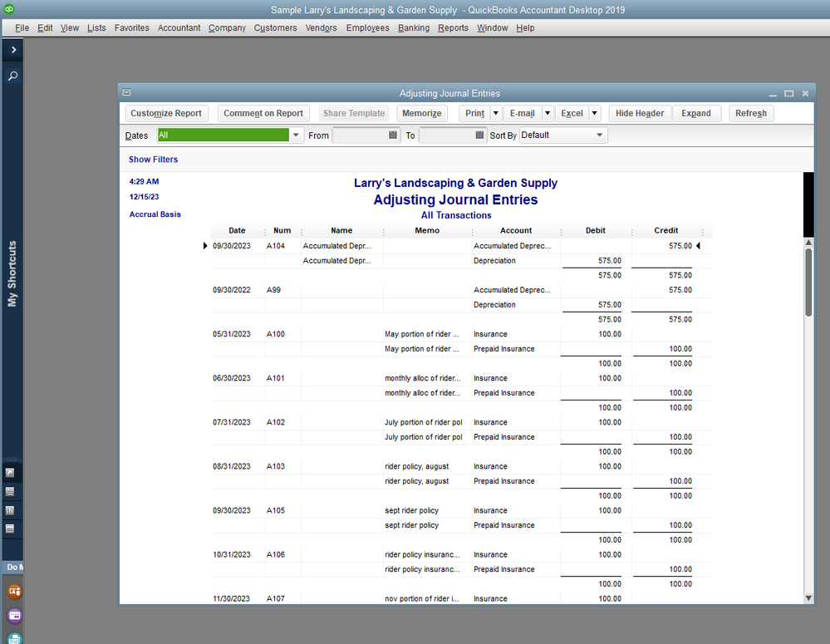Viewport: 830px width, 644px height.
Task: Click the report's vertical scrollbar thumb
Action: tap(808, 283)
